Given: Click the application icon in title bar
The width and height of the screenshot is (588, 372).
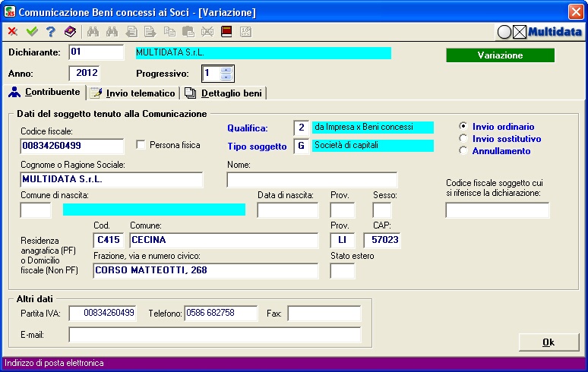Looking at the screenshot, I should pos(10,11).
